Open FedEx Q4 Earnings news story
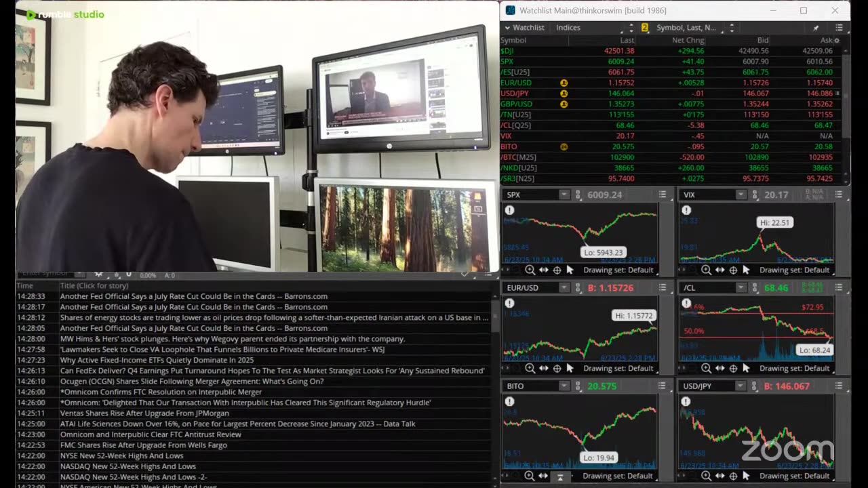The image size is (868, 488). pos(272,371)
